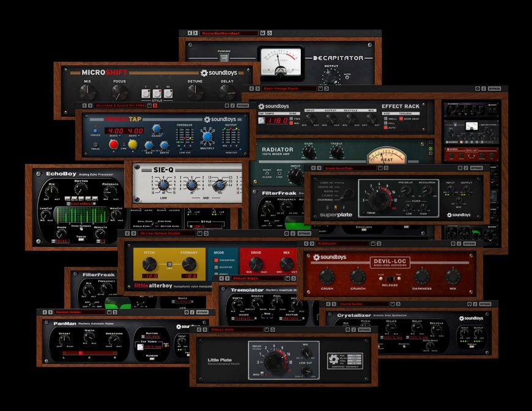Flip the Devil-Loc Release slow/fast switch

point(390,279)
